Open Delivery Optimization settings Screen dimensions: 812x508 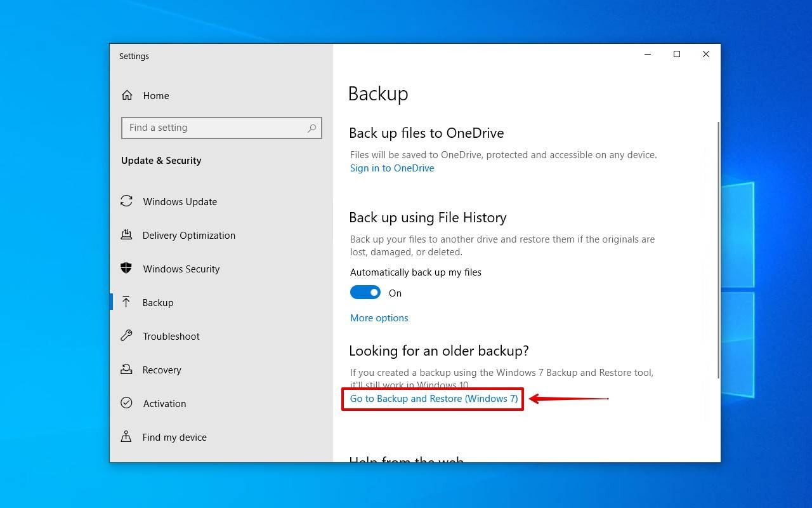[188, 235]
